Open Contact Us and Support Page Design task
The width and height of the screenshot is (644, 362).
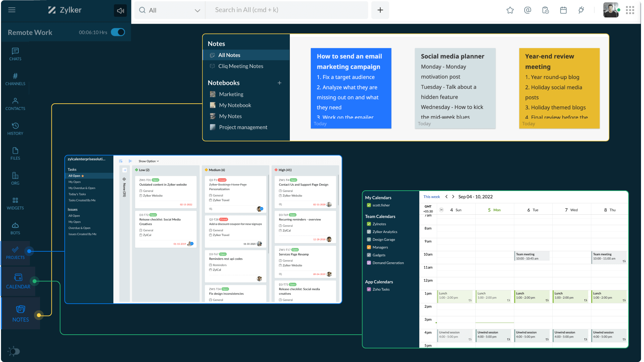[305, 192]
